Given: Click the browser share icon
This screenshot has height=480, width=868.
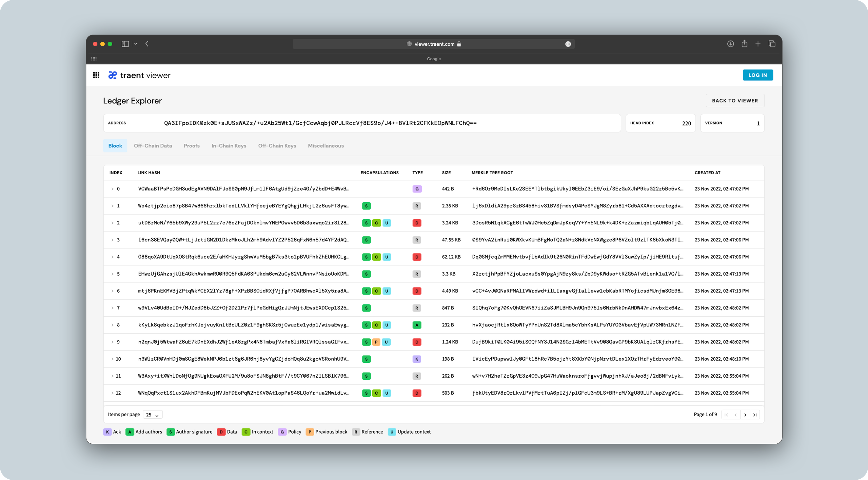Looking at the screenshot, I should point(745,44).
